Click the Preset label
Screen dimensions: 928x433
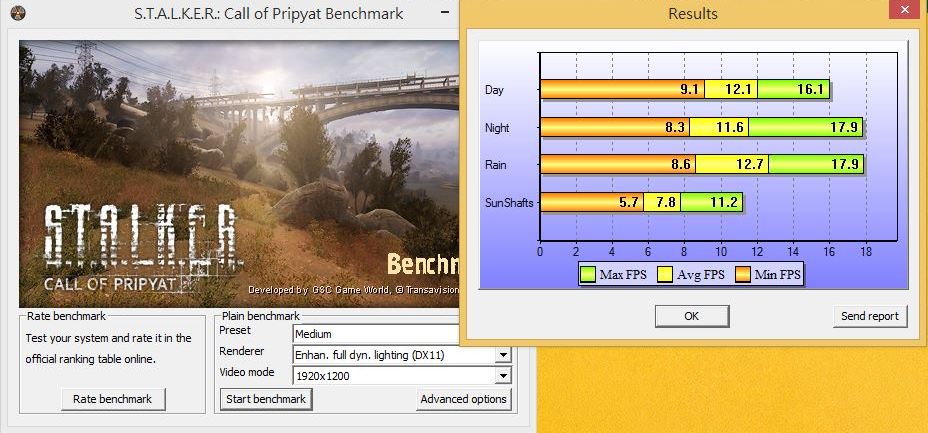tap(235, 330)
